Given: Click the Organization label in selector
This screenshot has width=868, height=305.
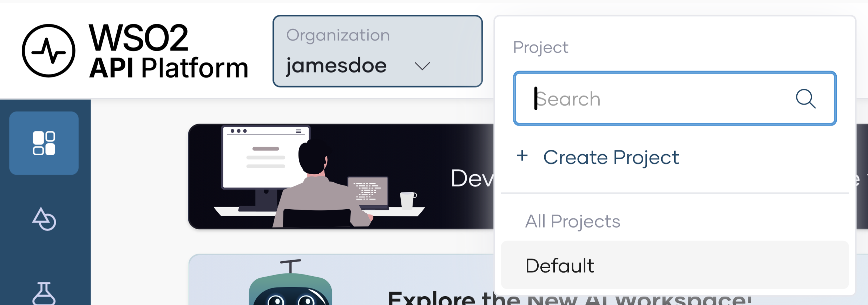Looking at the screenshot, I should coord(338,35).
